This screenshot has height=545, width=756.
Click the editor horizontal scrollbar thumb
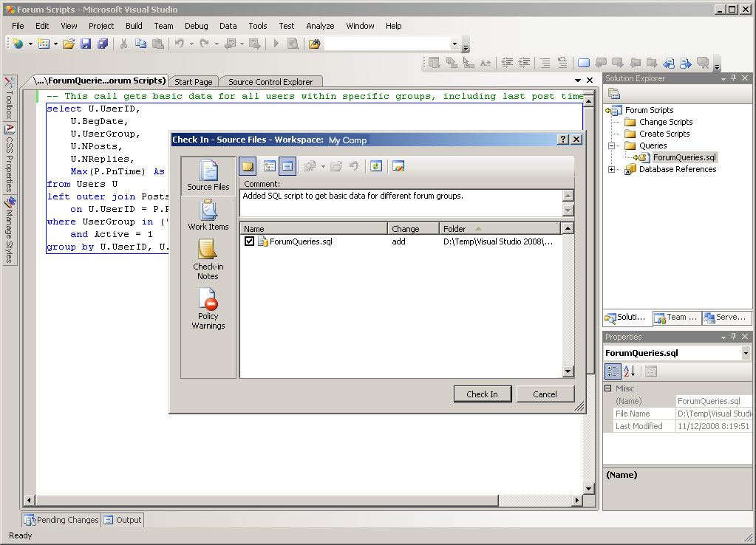point(267,501)
